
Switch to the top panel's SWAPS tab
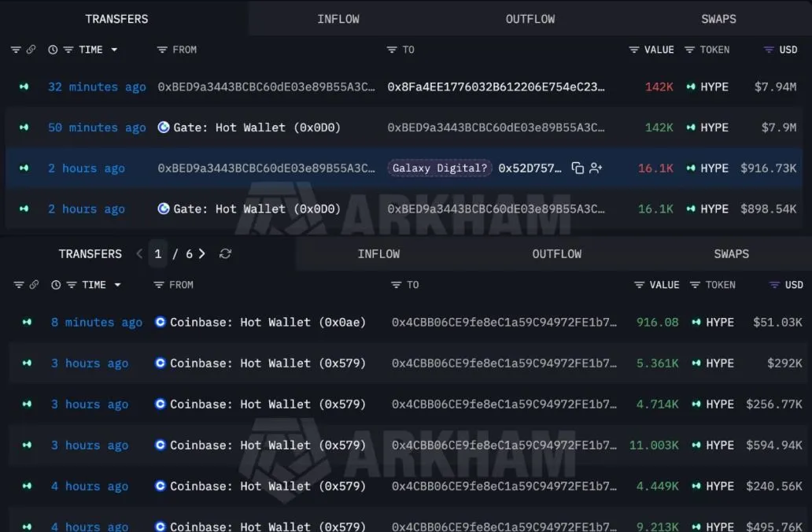pos(719,19)
